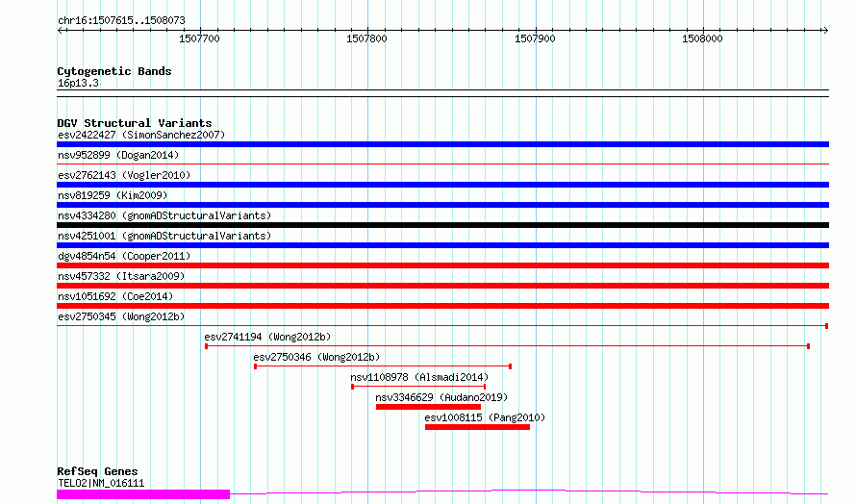The width and height of the screenshot is (856, 504).
Task: Click the red bar under nsv3346629
Action: pyautogui.click(x=429, y=407)
